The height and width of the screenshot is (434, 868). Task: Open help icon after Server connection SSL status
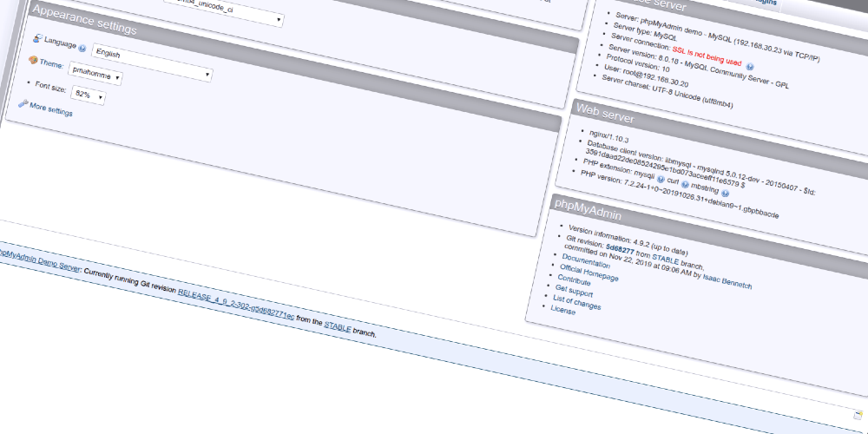(750, 66)
